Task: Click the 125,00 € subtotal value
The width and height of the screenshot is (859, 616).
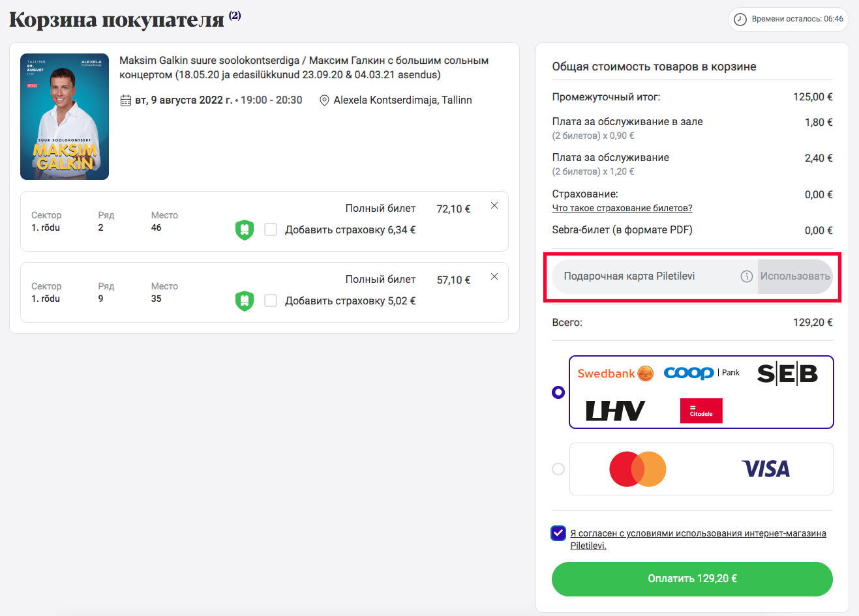Action: pyautogui.click(x=813, y=97)
